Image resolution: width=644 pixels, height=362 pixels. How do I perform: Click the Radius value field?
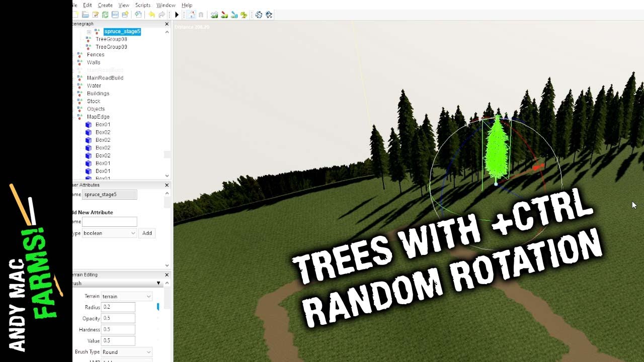(118, 307)
